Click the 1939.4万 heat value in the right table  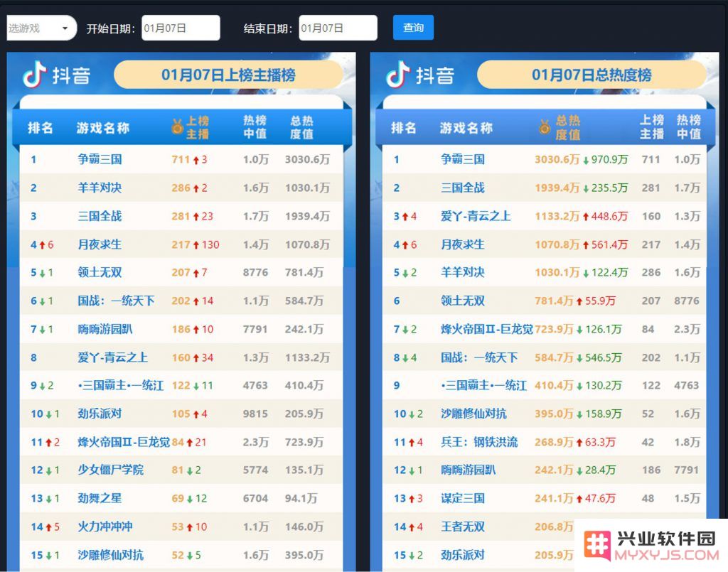click(x=557, y=188)
